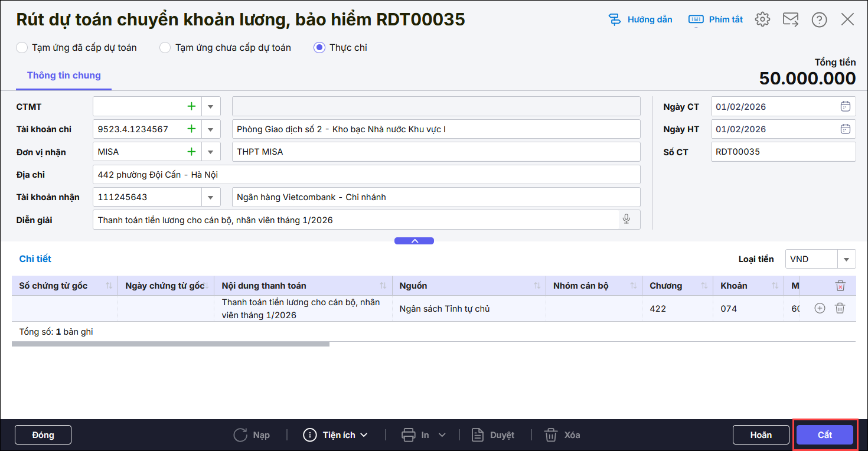868x451 pixels.
Task: Delete the detail row using trash icon
Action: click(x=840, y=308)
